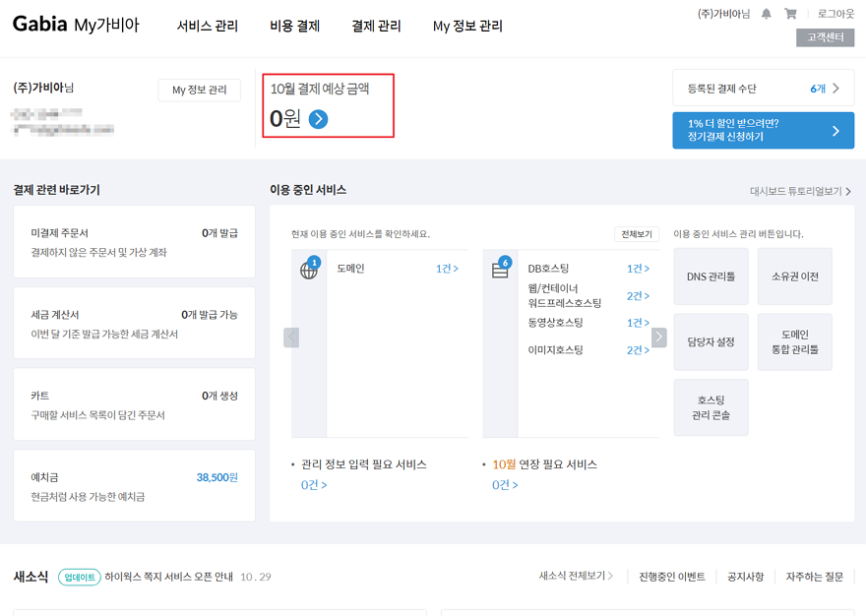The image size is (866, 616).
Task: Expand 웹/컨테이너 워드프레스호스팅 2건 link
Action: 638,295
